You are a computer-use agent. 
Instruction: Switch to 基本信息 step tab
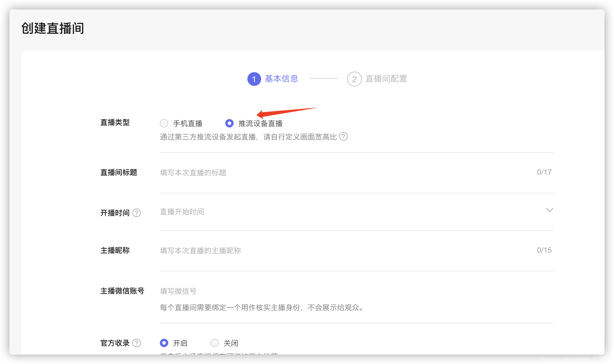(x=281, y=79)
